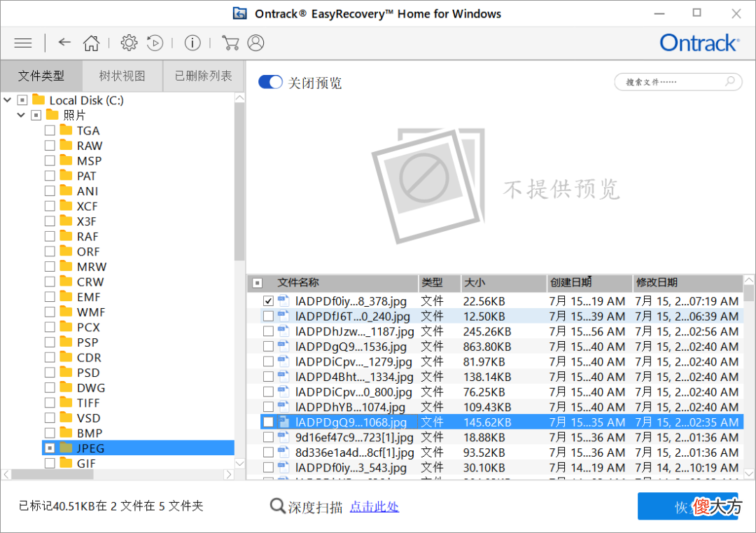Image resolution: width=756 pixels, height=533 pixels.
Task: Toggle the preview switch off
Action: click(x=270, y=82)
